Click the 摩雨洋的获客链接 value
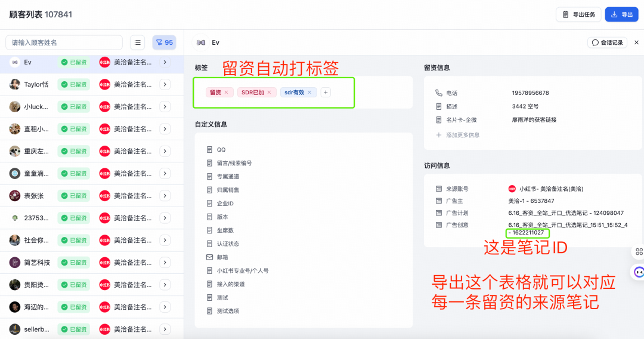Image resolution: width=644 pixels, height=339 pixels. 534,120
